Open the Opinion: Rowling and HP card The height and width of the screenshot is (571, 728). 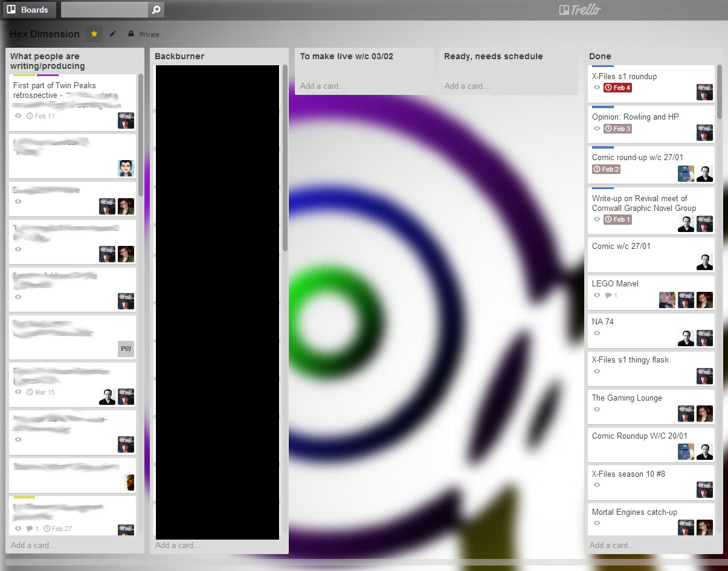coord(635,117)
